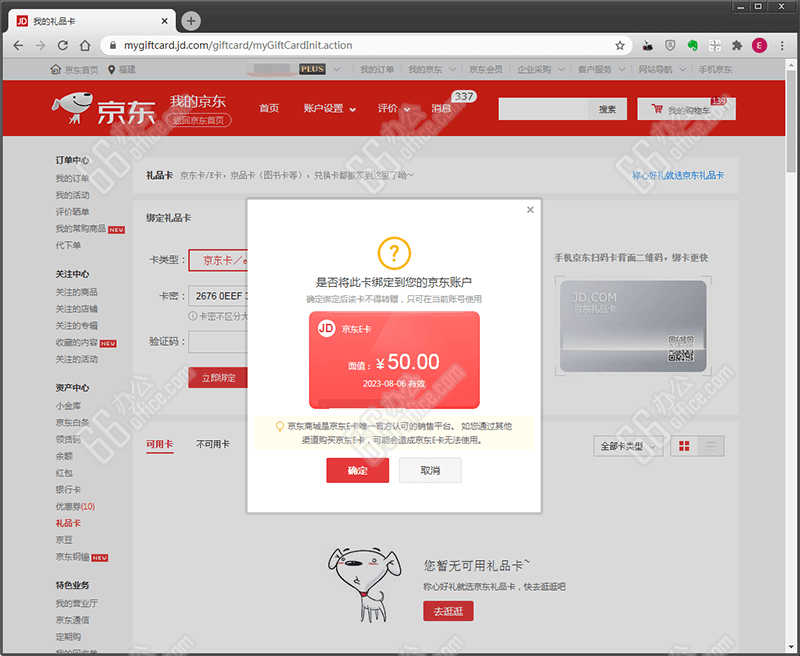Open 首页 in red nav bar
Viewport: 800px width, 656px height.
click(x=269, y=108)
